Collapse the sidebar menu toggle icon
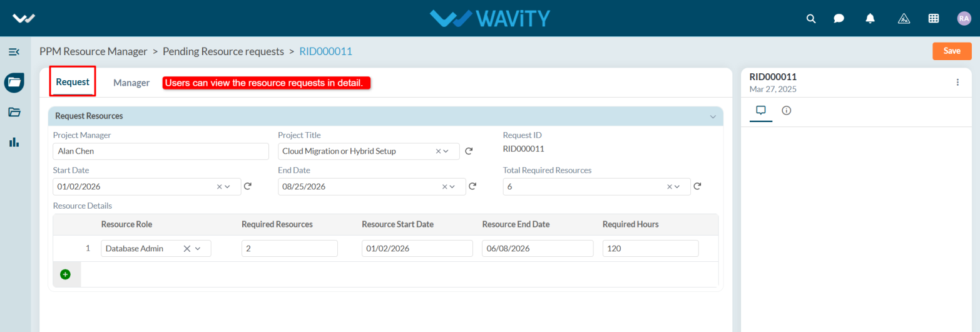Viewport: 980px width, 332px height. (14, 51)
